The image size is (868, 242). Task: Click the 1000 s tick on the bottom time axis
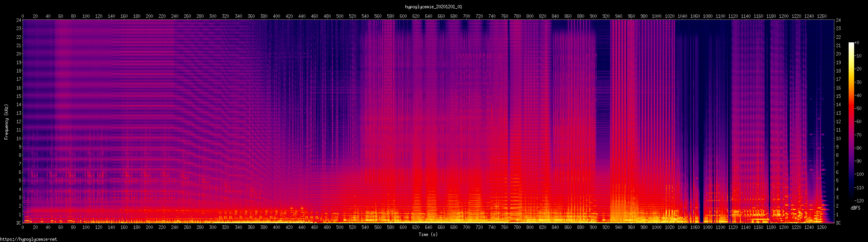point(657,228)
